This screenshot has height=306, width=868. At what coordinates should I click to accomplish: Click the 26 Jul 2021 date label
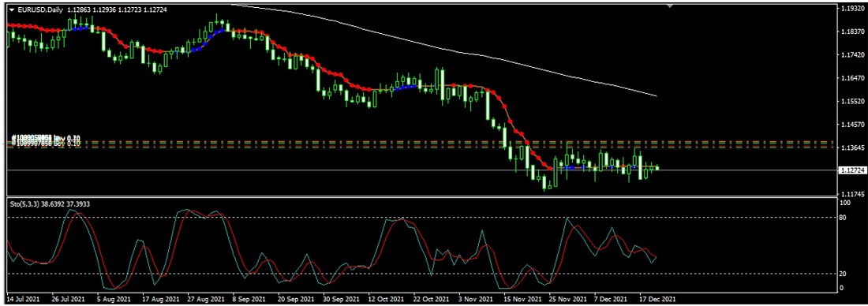(68, 299)
